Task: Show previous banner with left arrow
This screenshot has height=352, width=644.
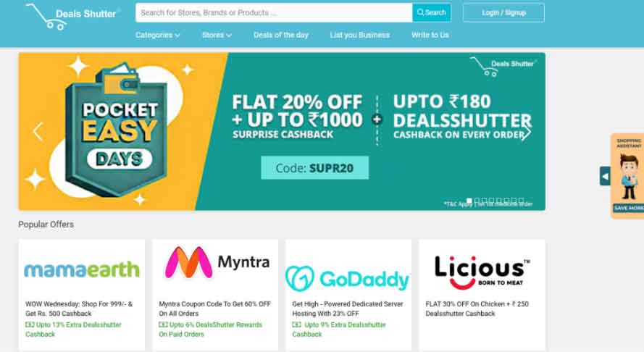Action: tap(38, 132)
